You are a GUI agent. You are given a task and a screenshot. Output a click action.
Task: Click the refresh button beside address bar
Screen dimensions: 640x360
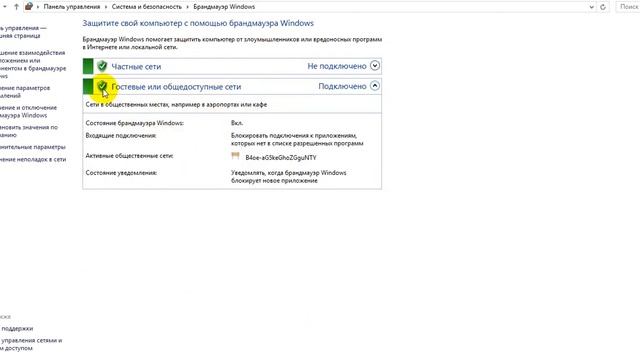[603, 7]
